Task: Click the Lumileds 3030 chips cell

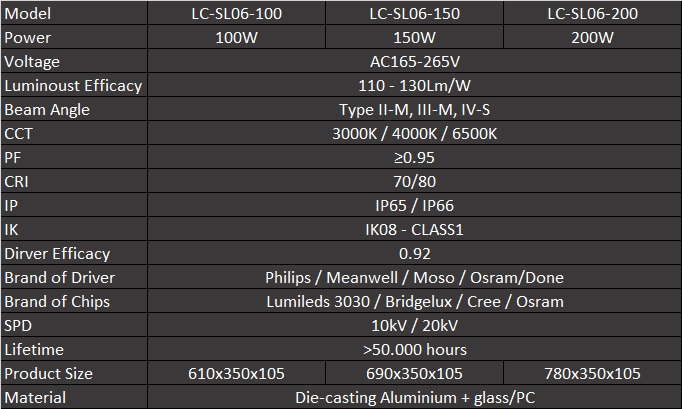Action: [414, 302]
